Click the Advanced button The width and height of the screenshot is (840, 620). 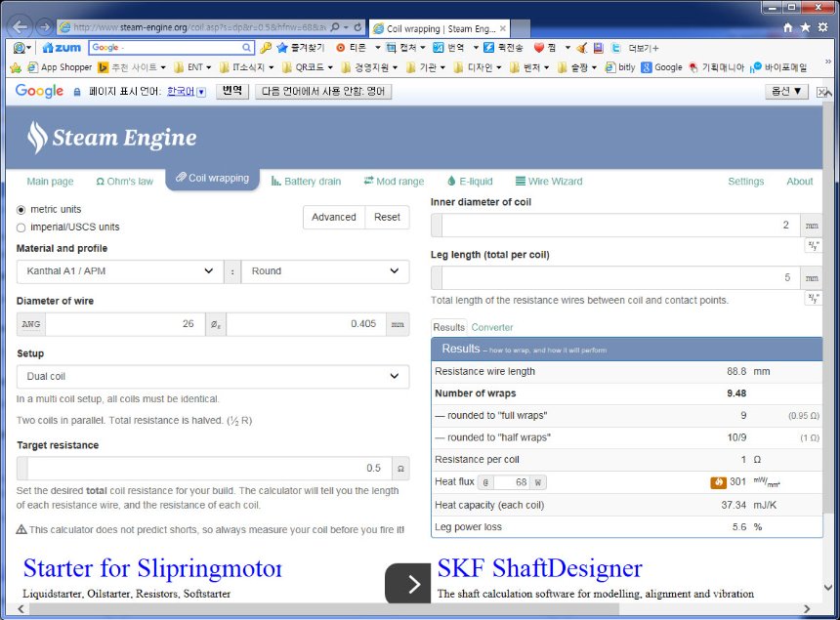point(334,217)
